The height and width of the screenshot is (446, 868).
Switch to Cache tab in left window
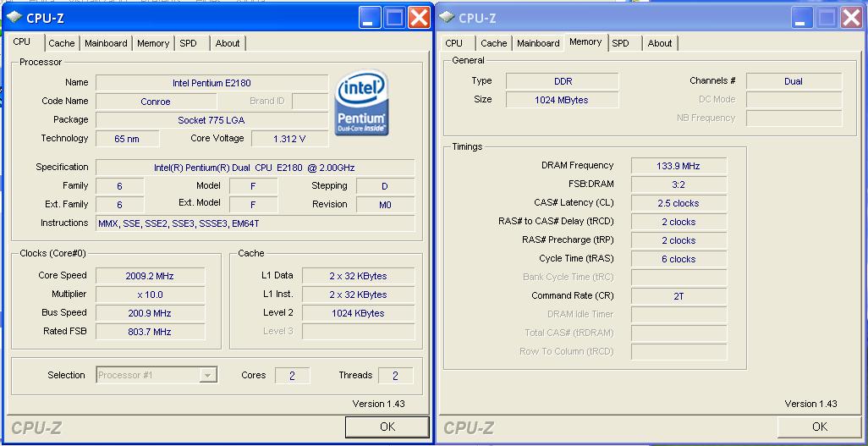[x=62, y=43]
